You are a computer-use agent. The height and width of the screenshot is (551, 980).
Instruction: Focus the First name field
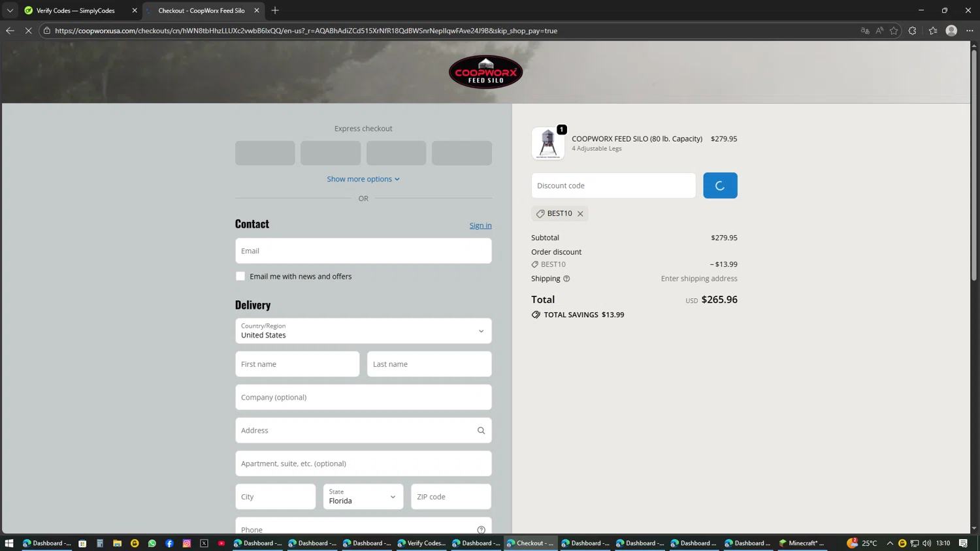[297, 364]
